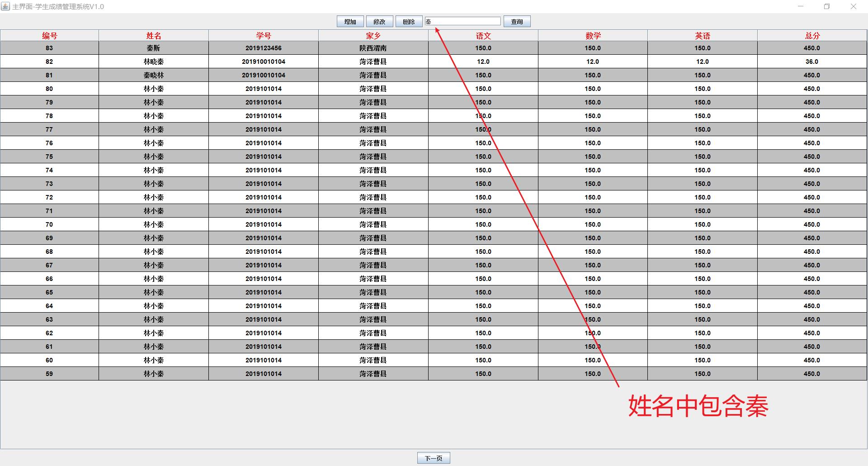Select the name cell 林晓秦

point(154,62)
